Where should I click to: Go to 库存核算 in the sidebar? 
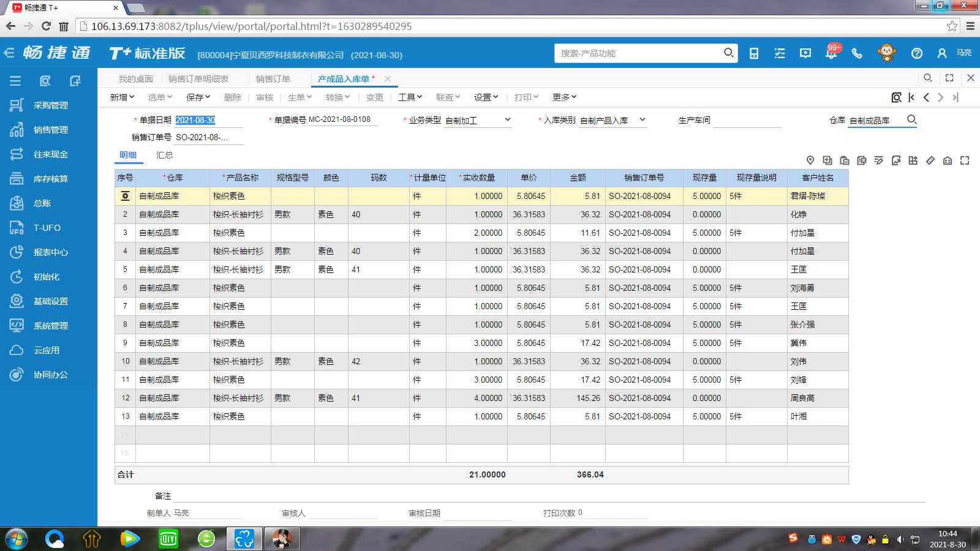50,179
